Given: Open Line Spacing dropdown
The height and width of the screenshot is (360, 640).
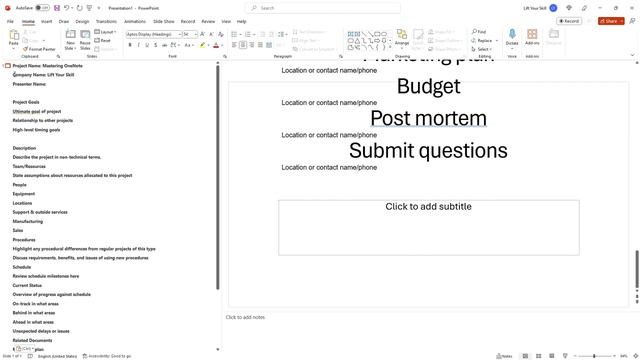Looking at the screenshot, I should coord(282,34).
